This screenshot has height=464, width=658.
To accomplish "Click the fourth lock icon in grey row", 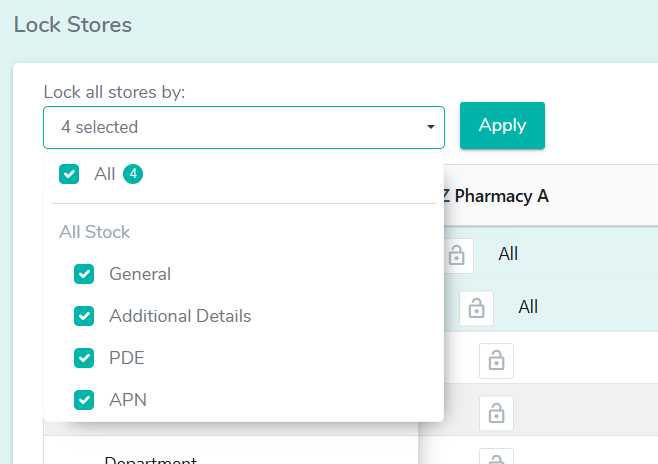I will click(x=496, y=413).
